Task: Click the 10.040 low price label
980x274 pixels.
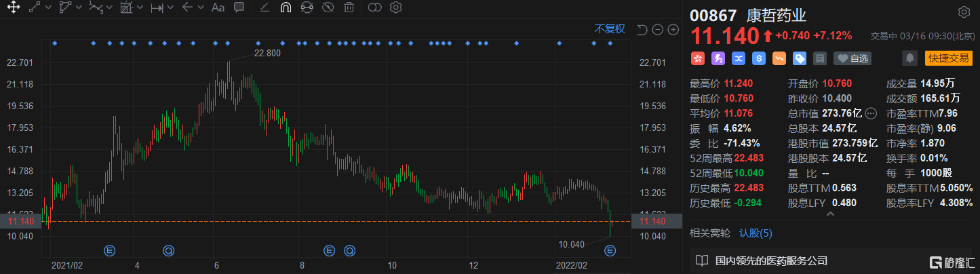Action: (571, 244)
